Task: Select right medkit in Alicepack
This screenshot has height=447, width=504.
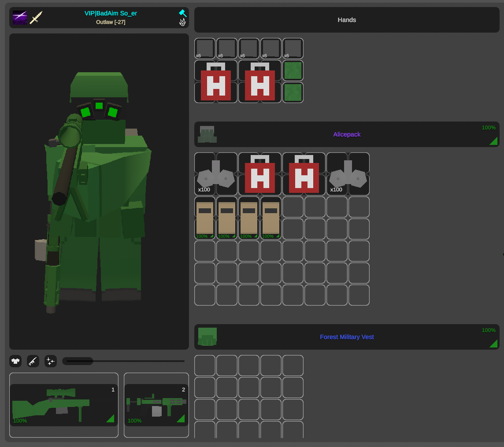Action: pos(304,174)
